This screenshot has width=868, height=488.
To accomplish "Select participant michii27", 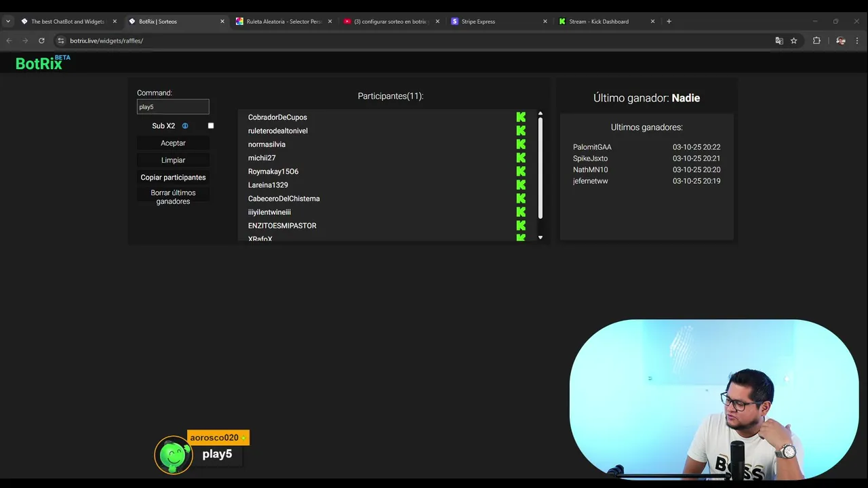I will click(x=262, y=158).
